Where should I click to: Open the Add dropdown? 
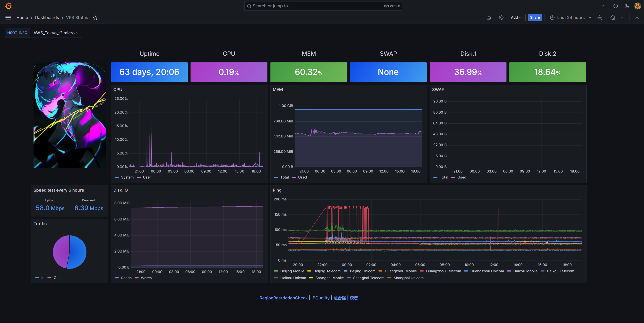click(x=517, y=18)
